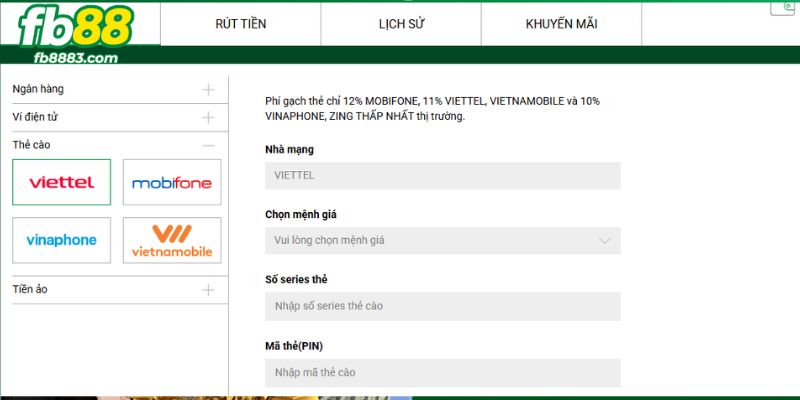Switch to the LỊCH SỬ tab
Image resolution: width=800 pixels, height=400 pixels.
[402, 24]
